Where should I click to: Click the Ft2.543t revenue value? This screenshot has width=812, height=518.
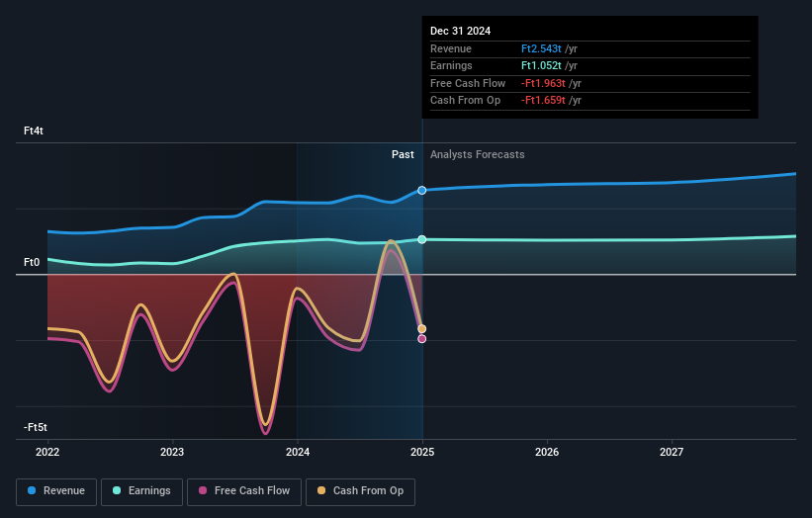pyautogui.click(x=541, y=48)
